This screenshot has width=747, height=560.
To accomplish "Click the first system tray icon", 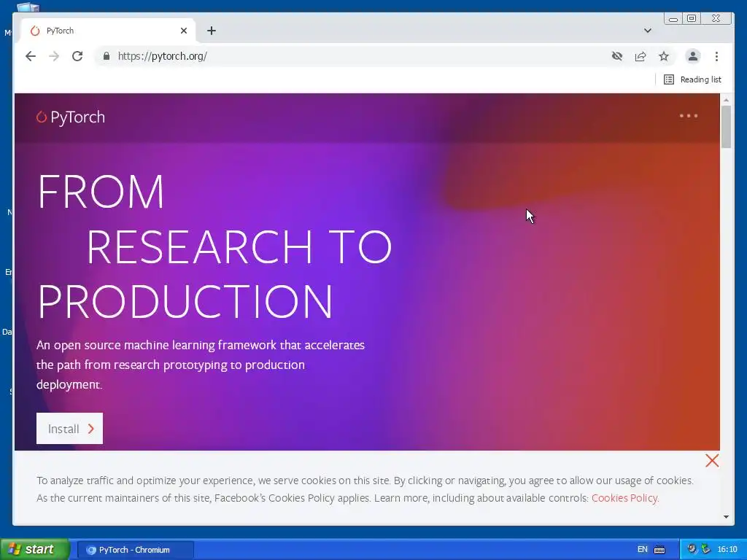I will pos(692,550).
